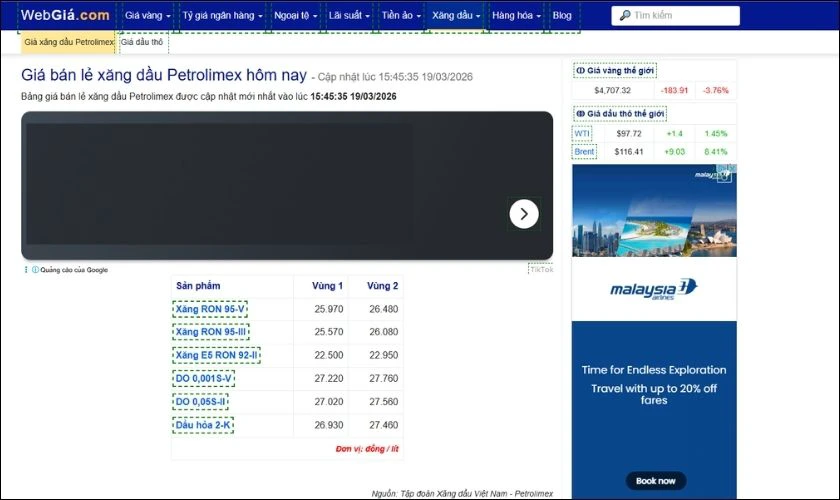
Task: Expand the Xăng dầu menu
Action: pyautogui.click(x=456, y=16)
